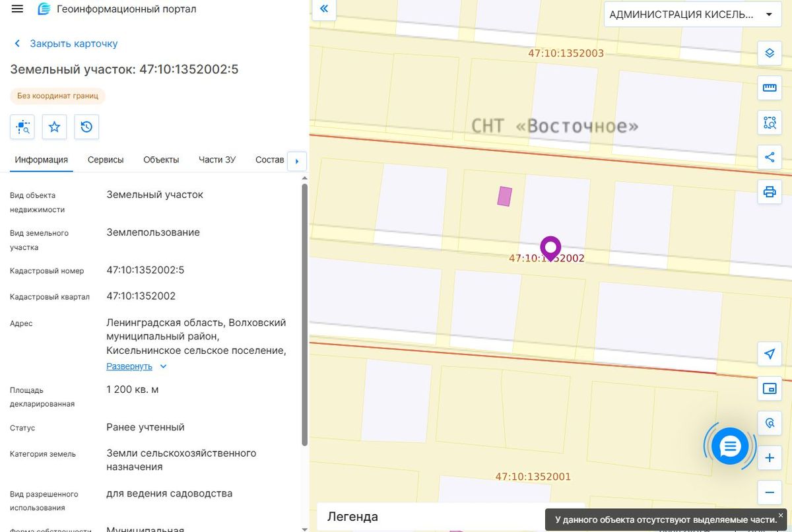Screen dimensions: 792x532
Task: Activate the ruler measure tool
Action: click(770, 88)
